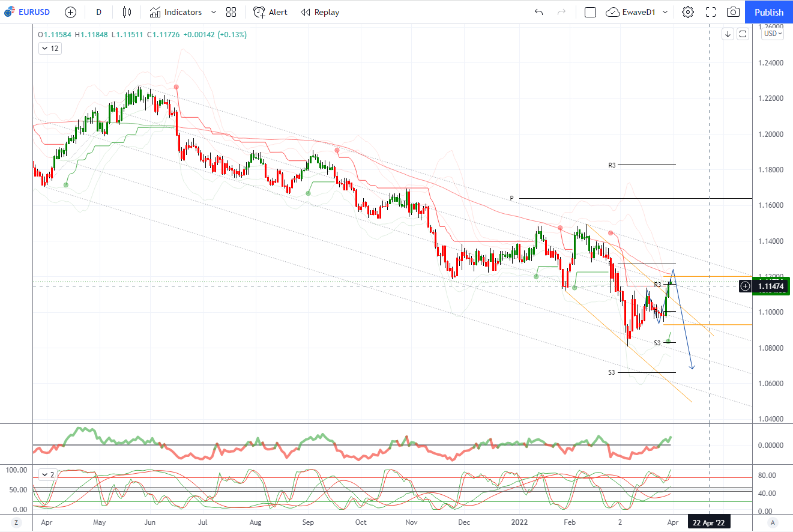
Task: Click the upper R3 pivot label
Action: pos(612,165)
